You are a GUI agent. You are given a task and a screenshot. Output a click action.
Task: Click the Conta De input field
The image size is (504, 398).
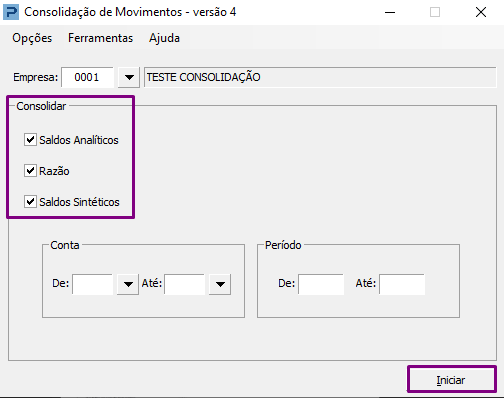pyautogui.click(x=93, y=284)
